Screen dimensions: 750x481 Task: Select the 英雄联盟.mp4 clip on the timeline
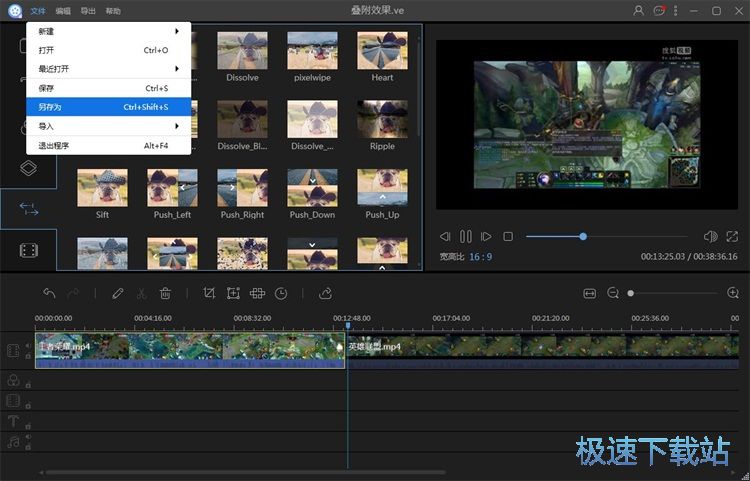(x=542, y=350)
